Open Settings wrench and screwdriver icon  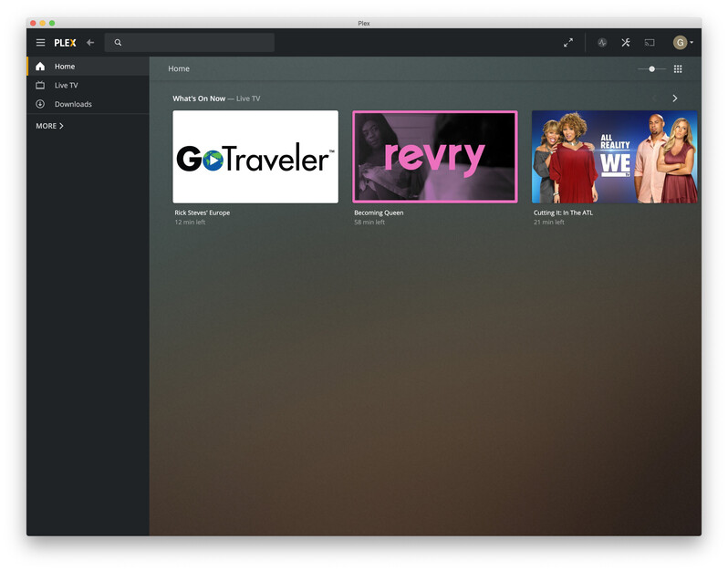[626, 43]
